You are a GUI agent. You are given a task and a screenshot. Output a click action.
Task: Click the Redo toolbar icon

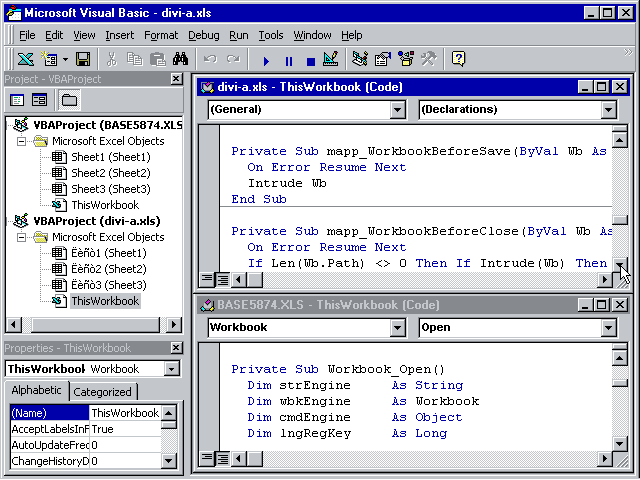point(233,59)
